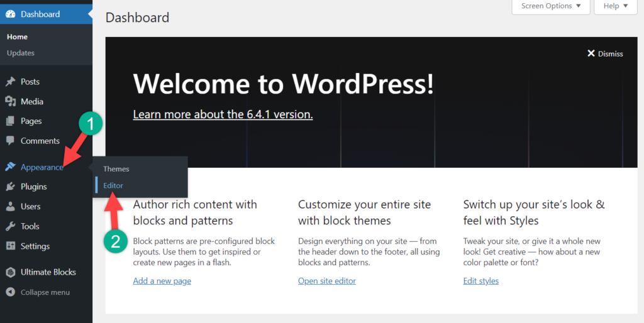Click the Settings sliders icon
The image size is (644, 323).
click(x=10, y=246)
